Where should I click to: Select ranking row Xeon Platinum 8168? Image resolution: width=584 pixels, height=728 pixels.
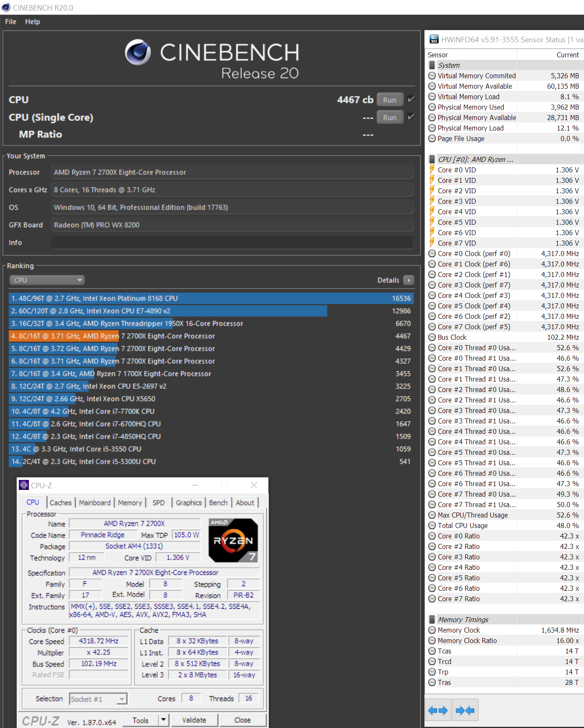(x=211, y=298)
